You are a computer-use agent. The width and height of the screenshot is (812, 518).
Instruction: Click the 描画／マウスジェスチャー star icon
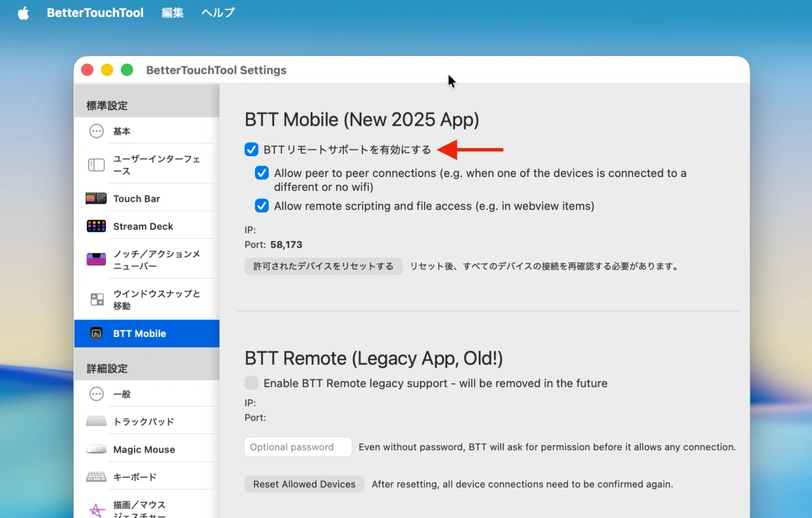pyautogui.click(x=96, y=510)
